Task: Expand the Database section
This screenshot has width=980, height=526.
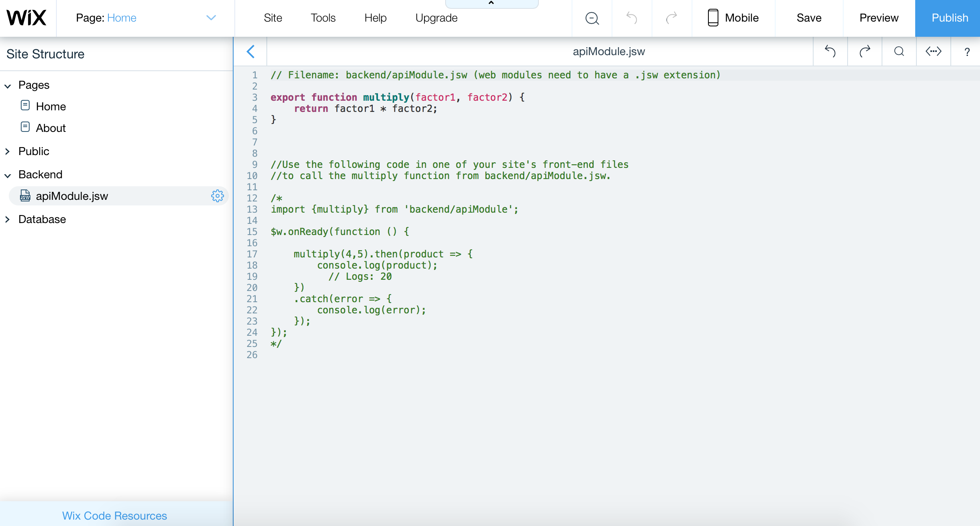Action: 8,219
